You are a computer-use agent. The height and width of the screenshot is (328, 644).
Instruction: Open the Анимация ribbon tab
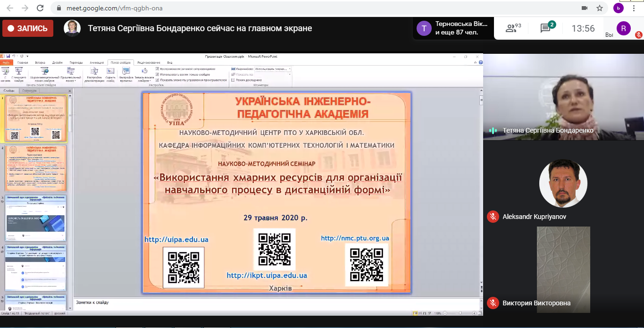coord(97,62)
